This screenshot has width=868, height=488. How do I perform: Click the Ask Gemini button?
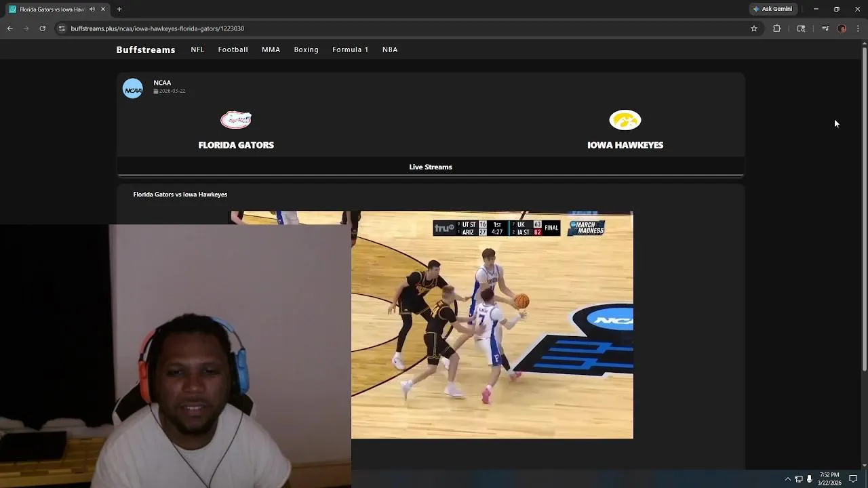772,9
